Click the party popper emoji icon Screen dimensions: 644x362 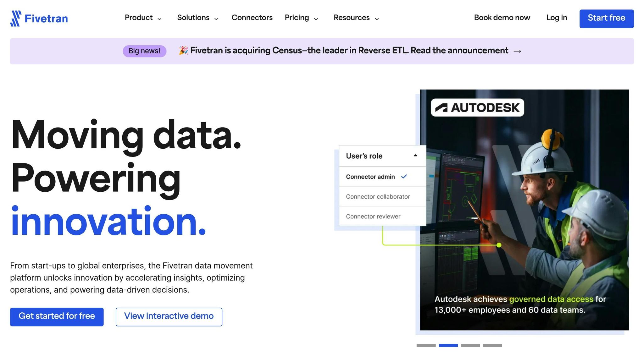tap(183, 50)
